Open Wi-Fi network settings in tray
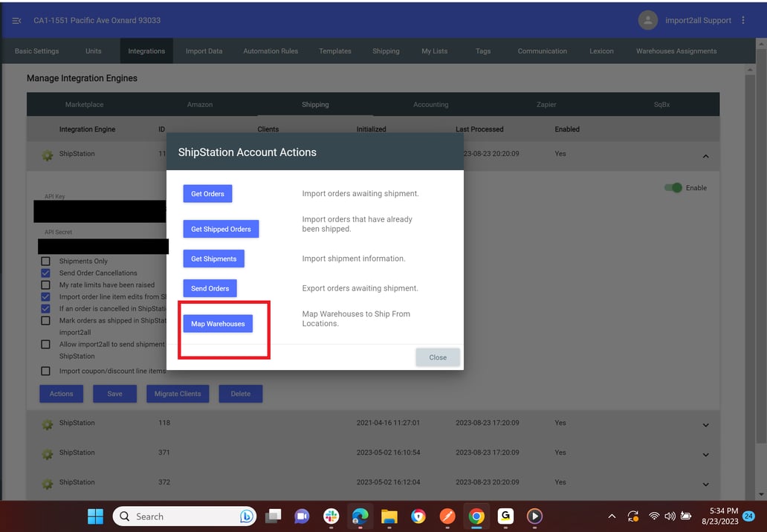This screenshot has width=767, height=532. tap(654, 516)
